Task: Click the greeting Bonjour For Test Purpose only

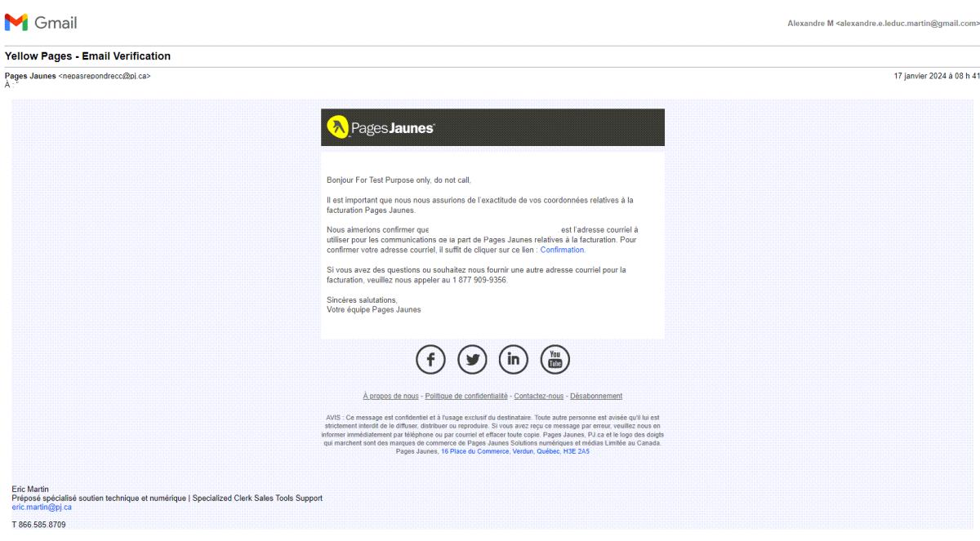Action: click(x=399, y=180)
